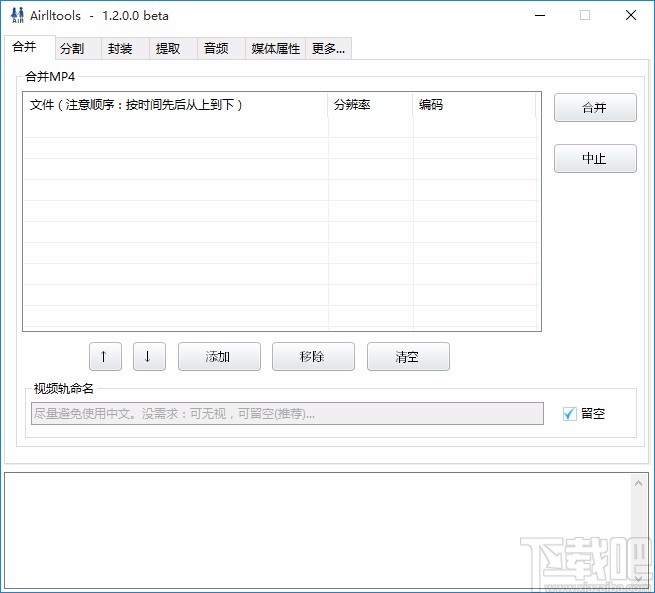This screenshot has height=593, width=655.
Task: Show the 更多... tab
Action: pyautogui.click(x=328, y=48)
